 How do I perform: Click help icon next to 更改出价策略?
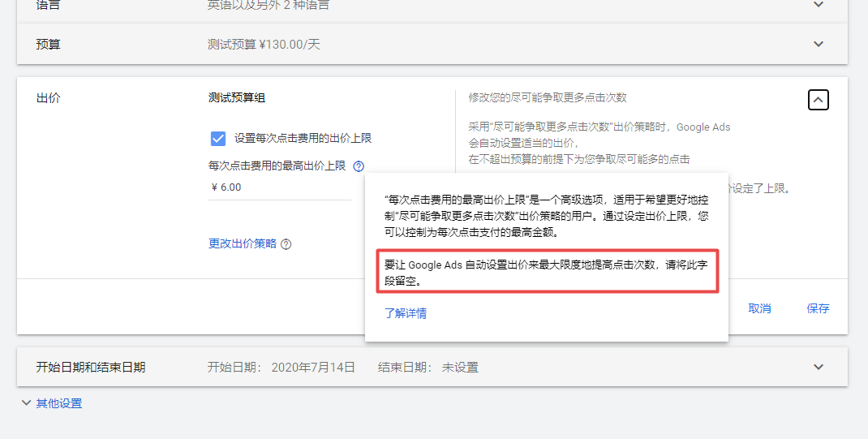286,244
